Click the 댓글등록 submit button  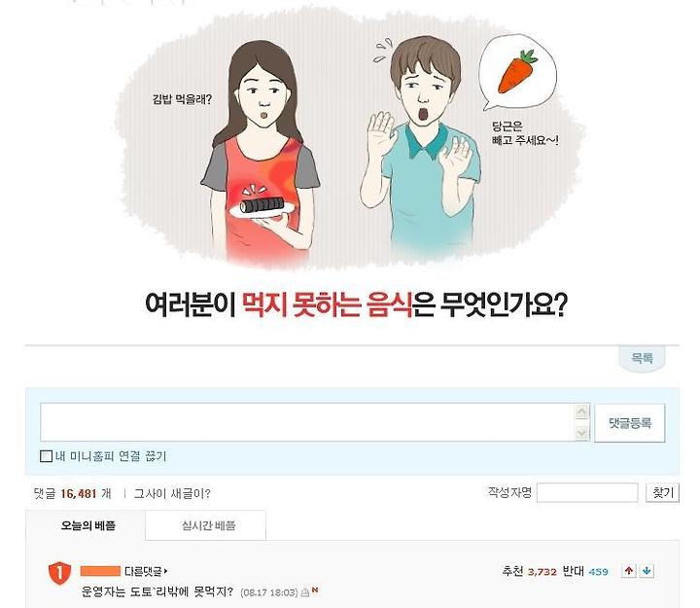click(630, 423)
